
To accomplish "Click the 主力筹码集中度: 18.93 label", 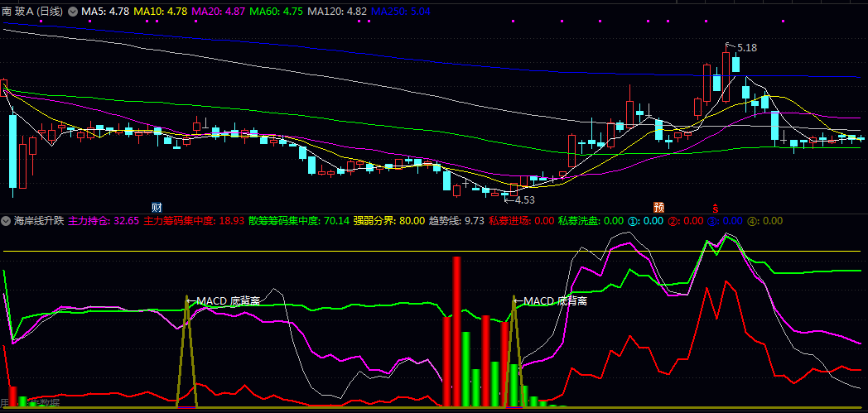I will [194, 221].
